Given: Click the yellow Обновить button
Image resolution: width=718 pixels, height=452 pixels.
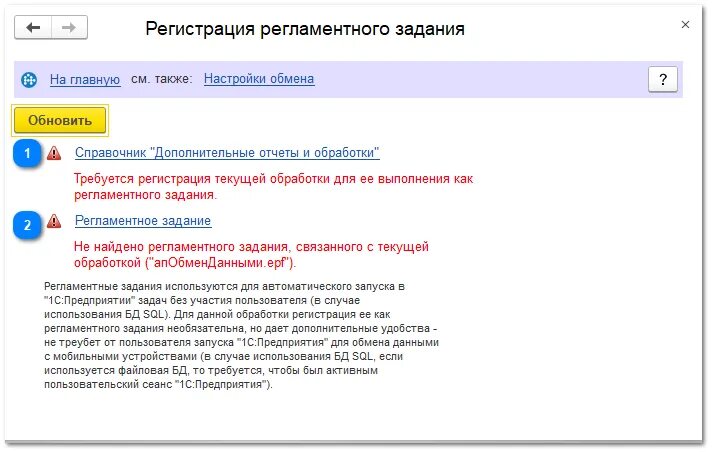Looking at the screenshot, I should click(x=60, y=120).
